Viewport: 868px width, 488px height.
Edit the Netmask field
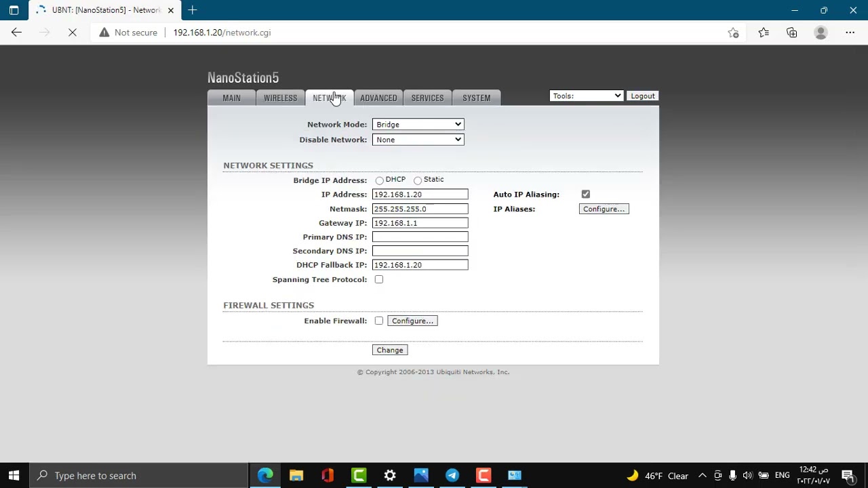[x=420, y=209]
